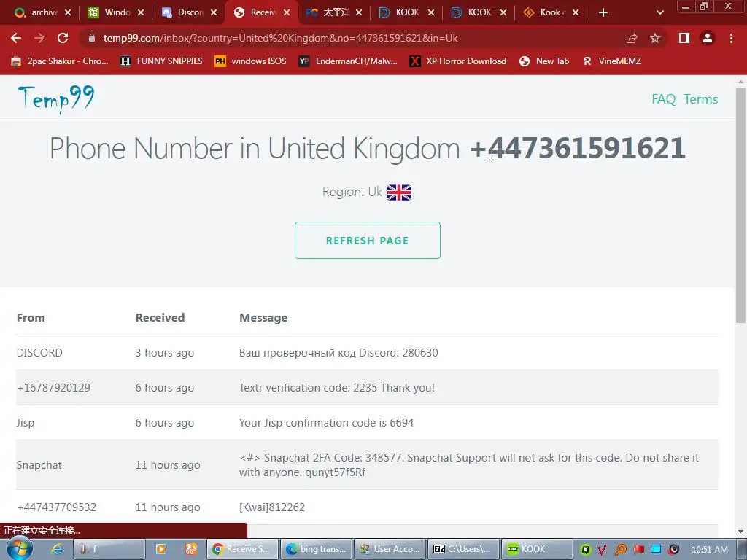Click the phone number +447361591621 heading

tap(578, 148)
